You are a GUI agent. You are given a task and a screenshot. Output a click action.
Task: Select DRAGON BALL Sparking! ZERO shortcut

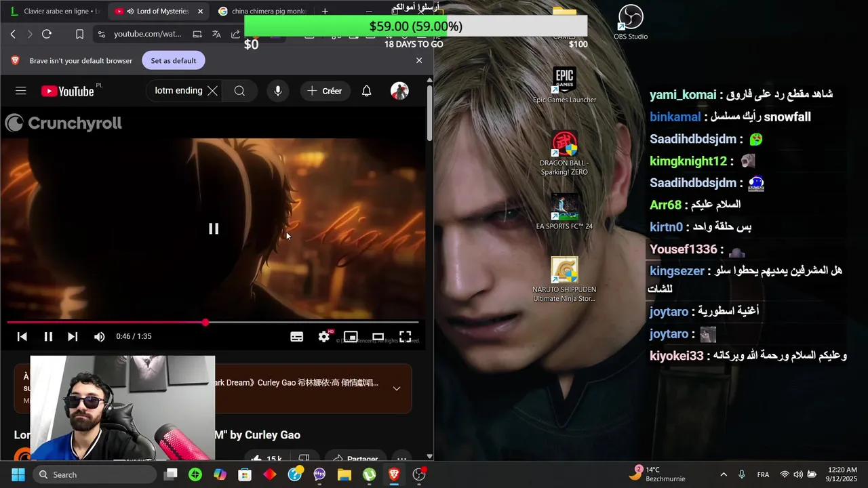(564, 153)
